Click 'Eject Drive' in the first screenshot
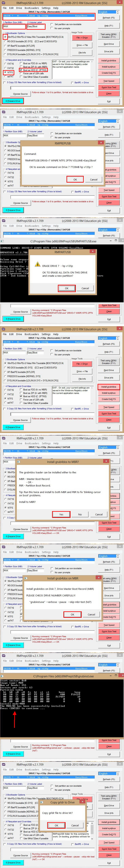 pyautogui.click(x=109, y=44)
